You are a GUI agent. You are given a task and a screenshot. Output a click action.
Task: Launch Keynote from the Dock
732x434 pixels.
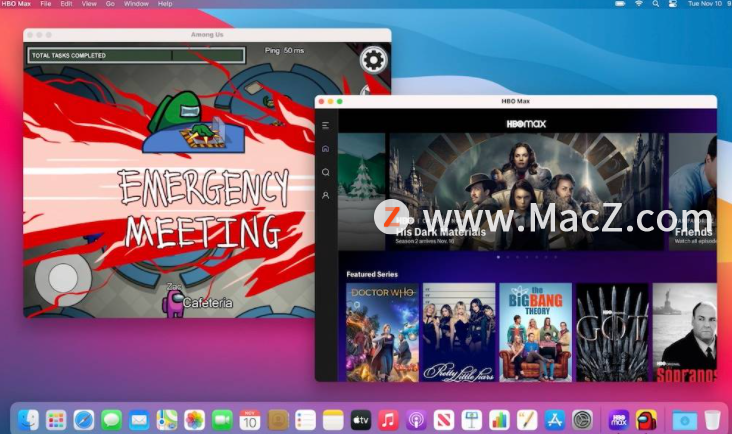click(472, 420)
